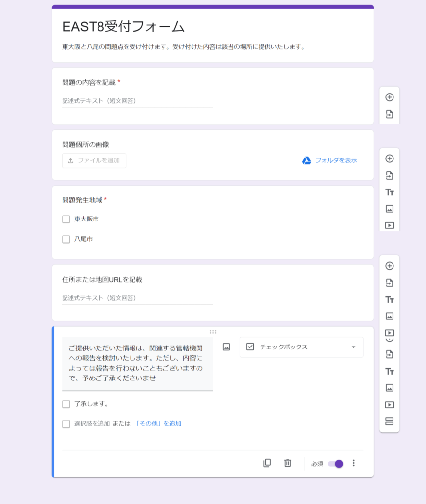Click 選択肢を追加 to add an option
Viewport: 426px width, 504px height.
92,424
